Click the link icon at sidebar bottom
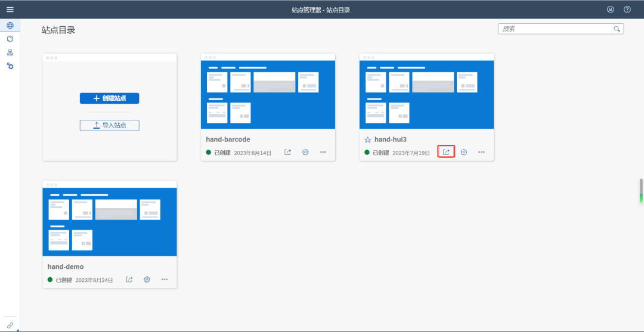Image resolution: width=644 pixels, height=332 pixels. coord(10,325)
